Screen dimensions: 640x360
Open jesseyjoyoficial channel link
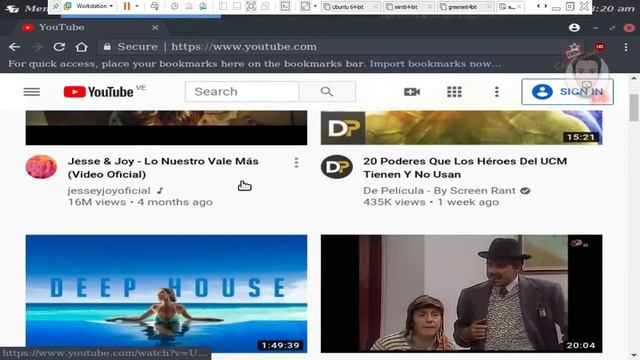point(109,191)
